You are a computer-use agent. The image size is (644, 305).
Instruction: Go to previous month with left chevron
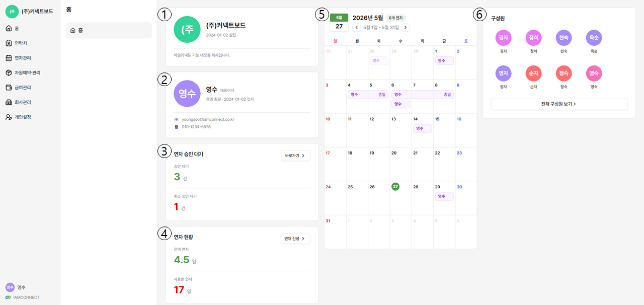[357, 27]
